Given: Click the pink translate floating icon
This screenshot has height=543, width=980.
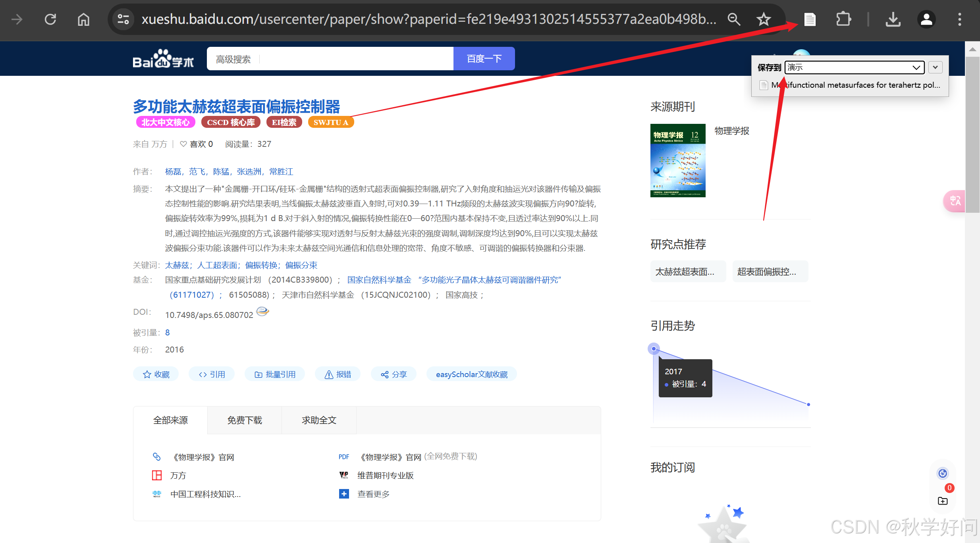Looking at the screenshot, I should pyautogui.click(x=955, y=201).
